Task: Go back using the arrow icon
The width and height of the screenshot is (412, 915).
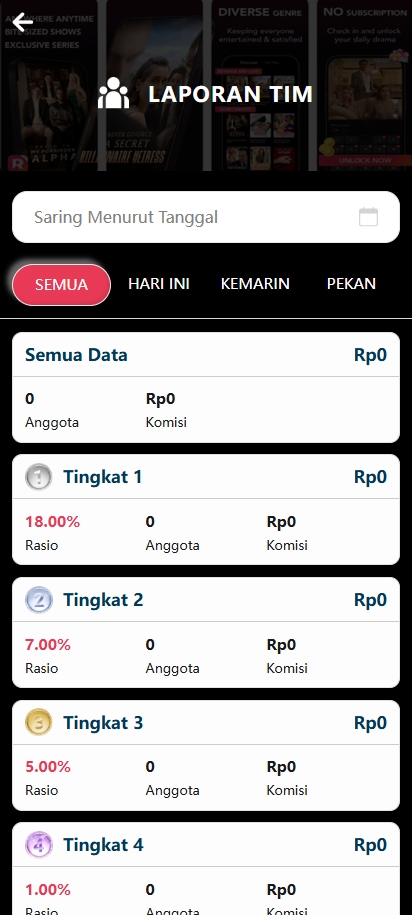Action: (x=23, y=23)
